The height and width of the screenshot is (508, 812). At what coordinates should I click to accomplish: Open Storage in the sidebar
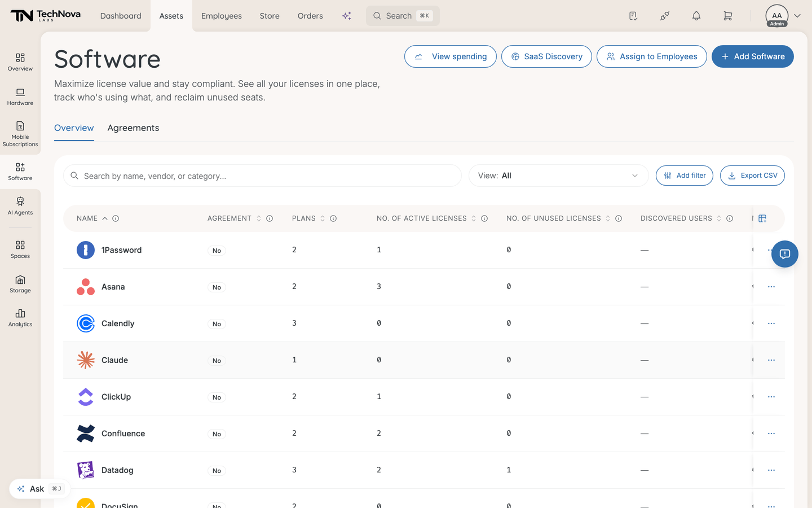[x=20, y=284]
